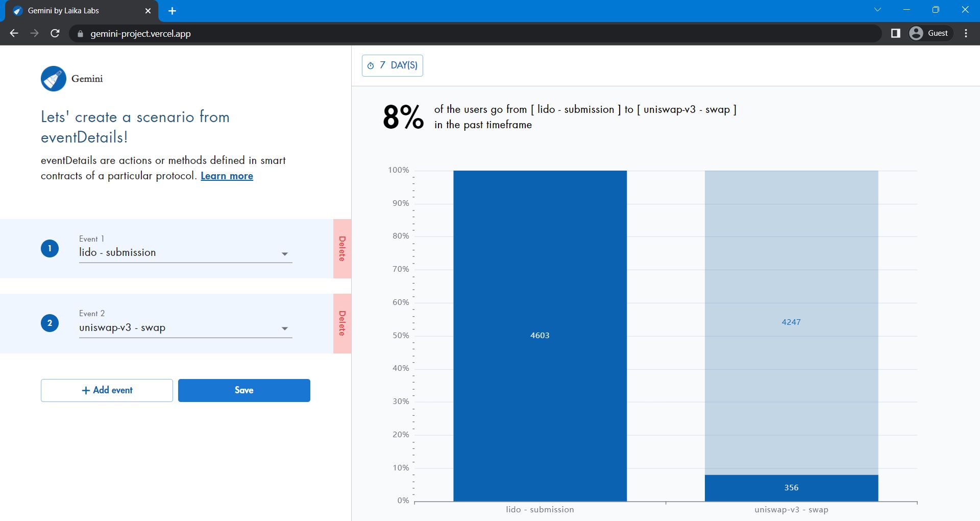The image size is (980, 521).
Task: Click the Gemini brand name text
Action: pos(87,79)
